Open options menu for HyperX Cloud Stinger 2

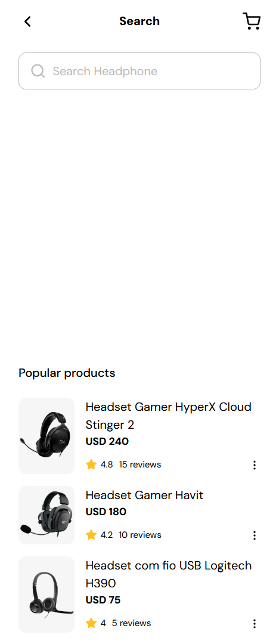255,465
